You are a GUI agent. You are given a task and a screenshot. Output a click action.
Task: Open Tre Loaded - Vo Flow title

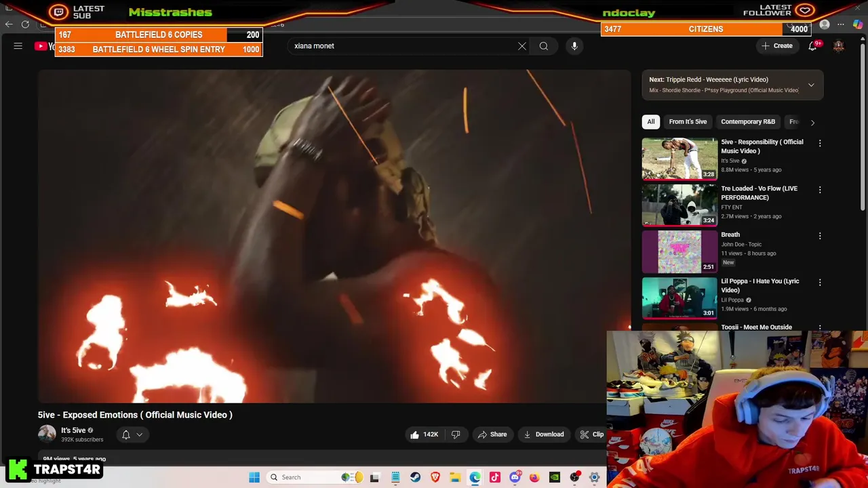[759, 193]
